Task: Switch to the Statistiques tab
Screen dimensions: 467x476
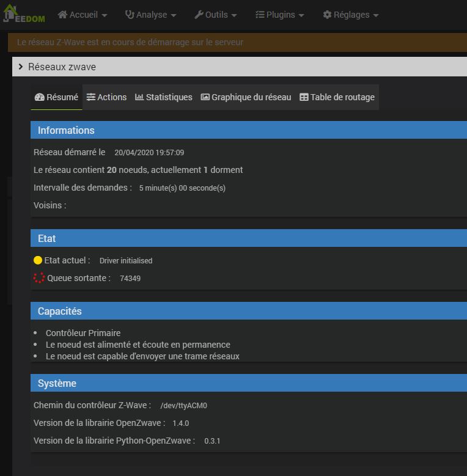Action: [x=163, y=97]
